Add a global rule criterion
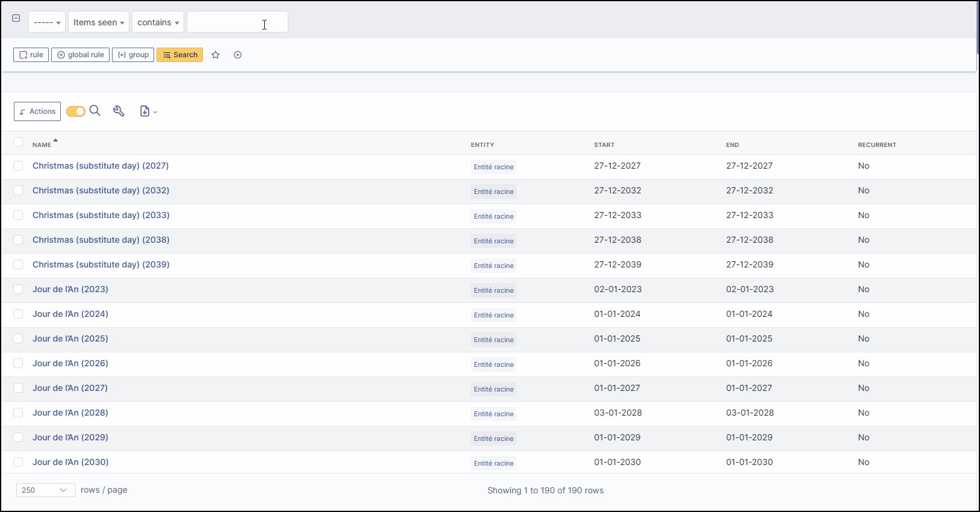The height and width of the screenshot is (512, 980). [x=80, y=55]
